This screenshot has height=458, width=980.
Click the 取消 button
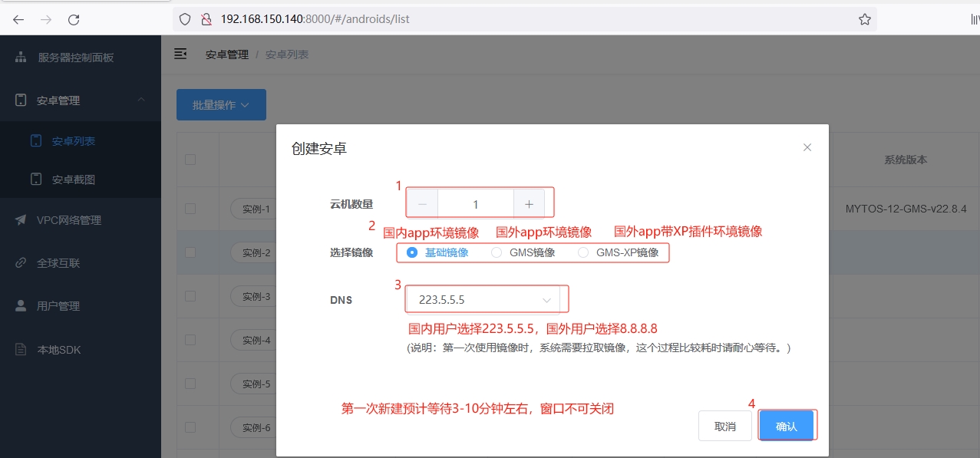724,427
